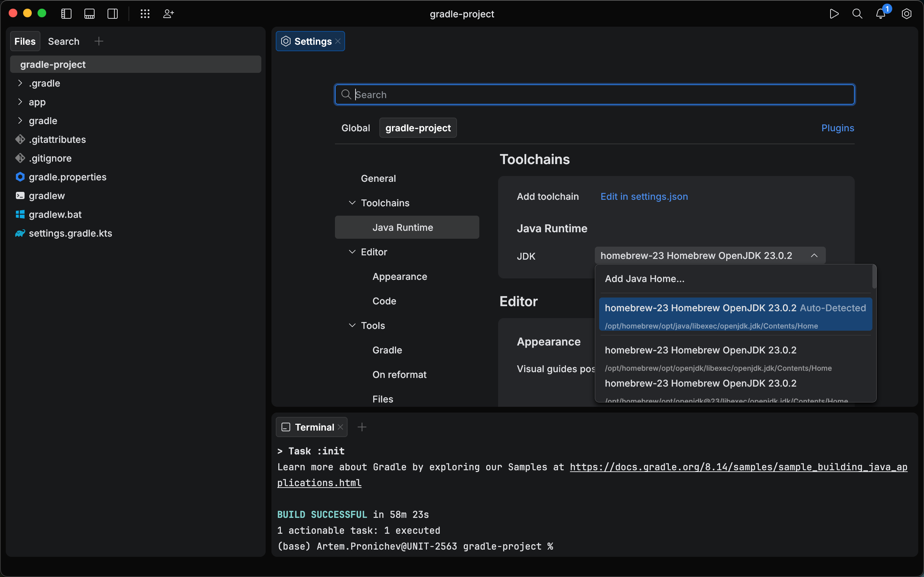924x577 pixels.
Task: Toggle the left dock panel
Action: coord(66,14)
